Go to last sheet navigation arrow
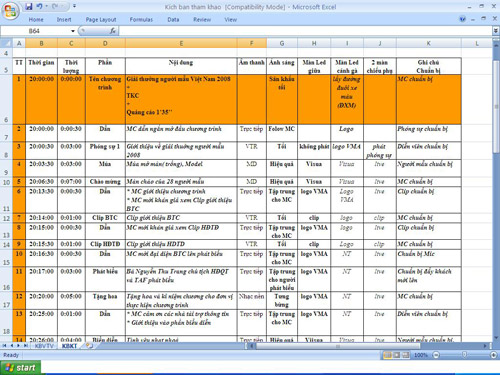 (25, 346)
